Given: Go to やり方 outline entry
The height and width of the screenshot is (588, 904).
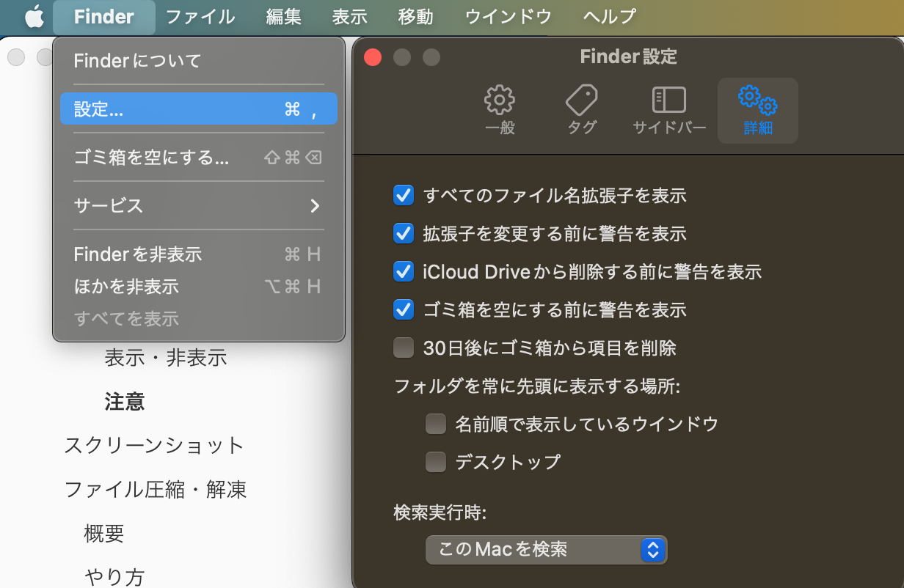Looking at the screenshot, I should click(x=114, y=577).
